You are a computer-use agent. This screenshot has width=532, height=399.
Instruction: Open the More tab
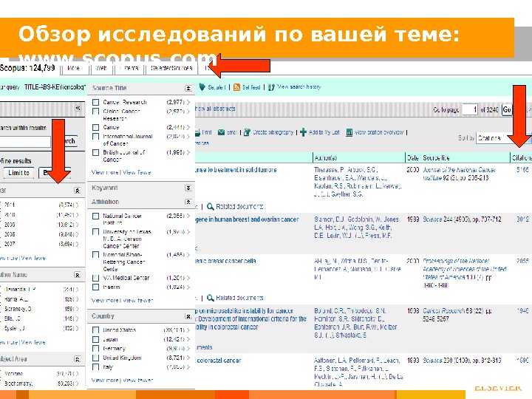click(73, 68)
